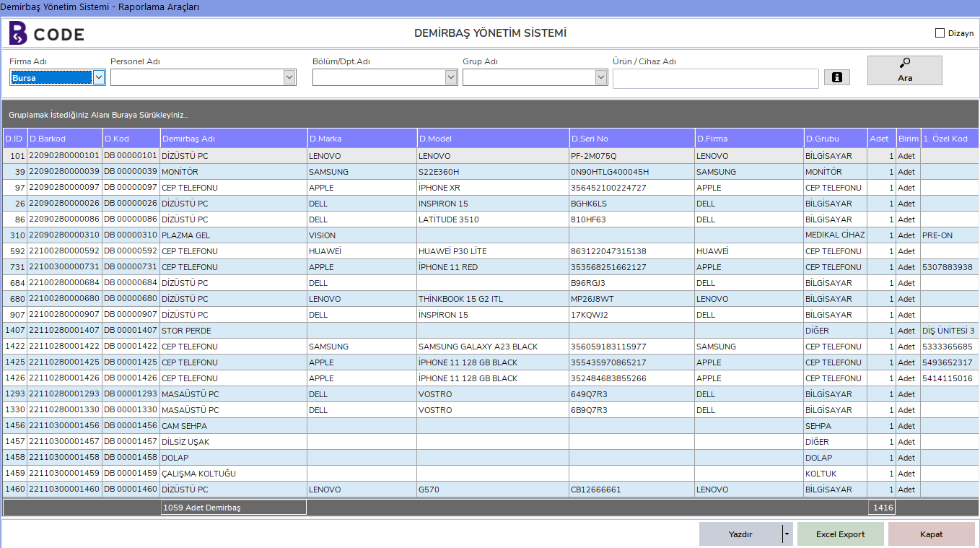Select the CAM SEHPA cell
The image size is (980, 548).
click(x=234, y=426)
